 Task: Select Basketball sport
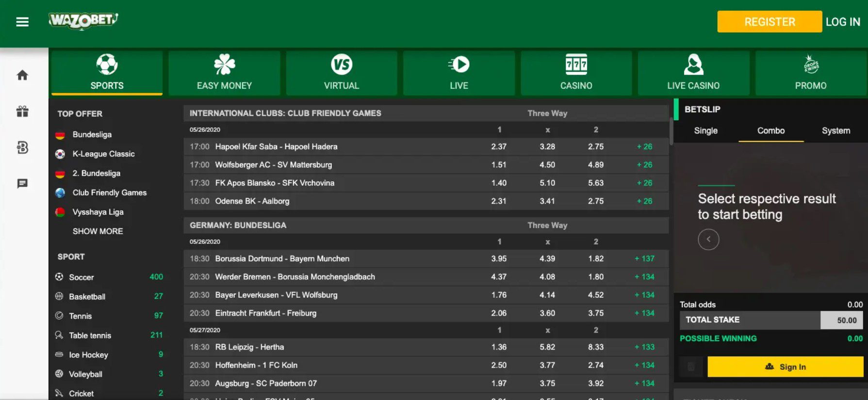coord(87,297)
